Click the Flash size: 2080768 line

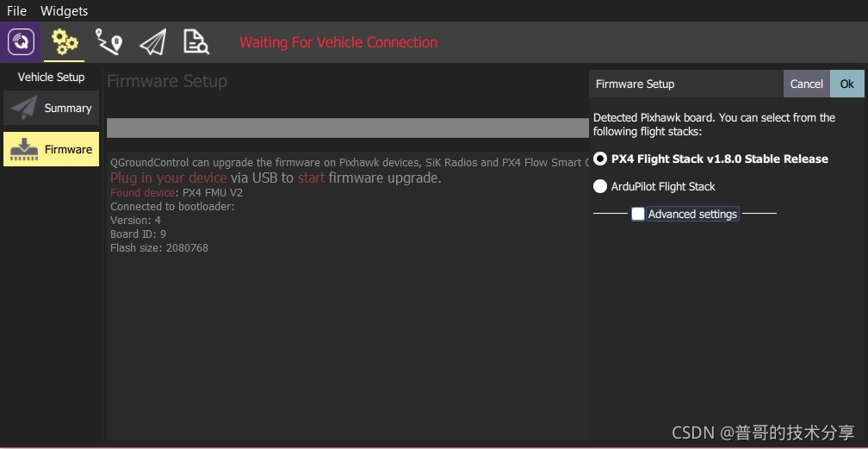[159, 248]
